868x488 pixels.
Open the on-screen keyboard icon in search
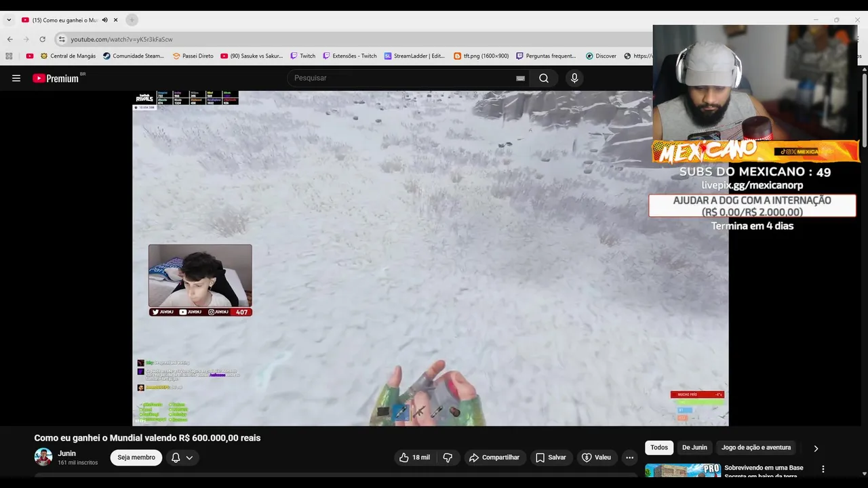pos(520,78)
